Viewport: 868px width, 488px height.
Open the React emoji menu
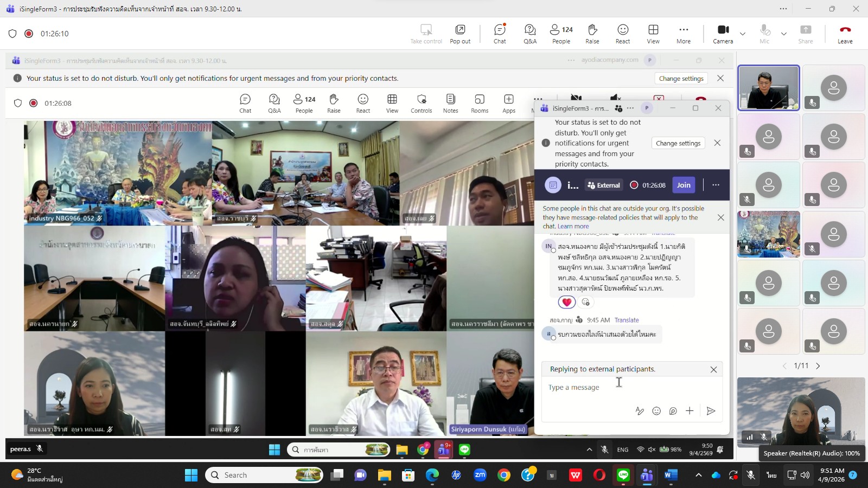[623, 34]
